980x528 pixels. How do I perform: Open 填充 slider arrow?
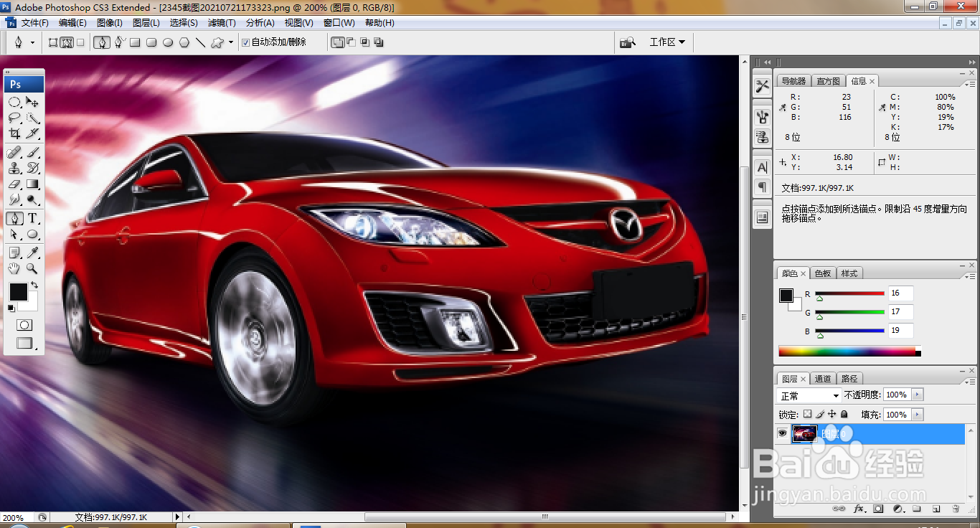click(x=918, y=415)
